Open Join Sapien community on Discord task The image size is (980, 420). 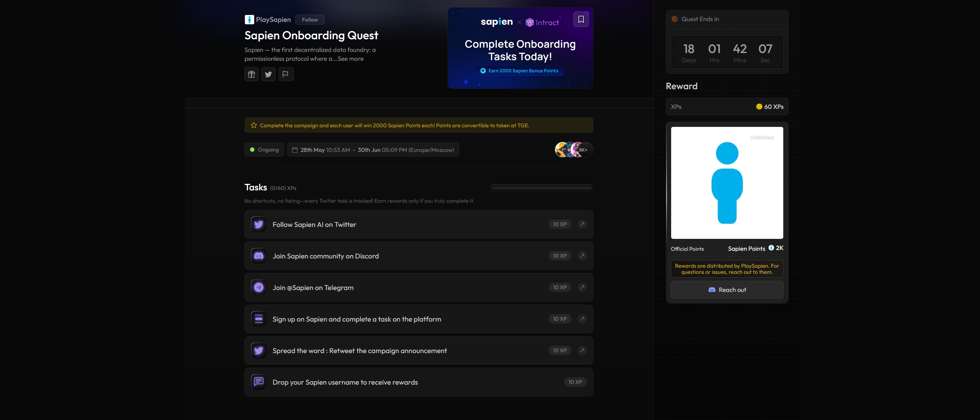point(419,256)
